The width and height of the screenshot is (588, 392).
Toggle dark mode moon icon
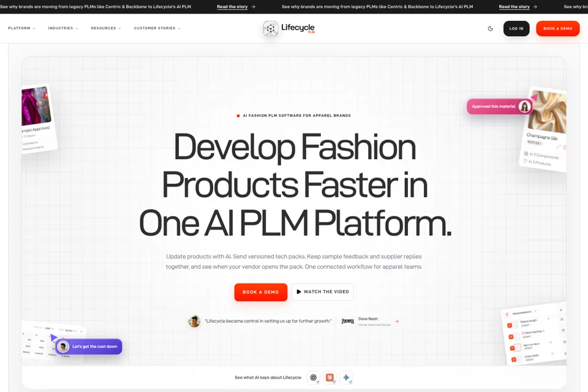[x=490, y=29]
